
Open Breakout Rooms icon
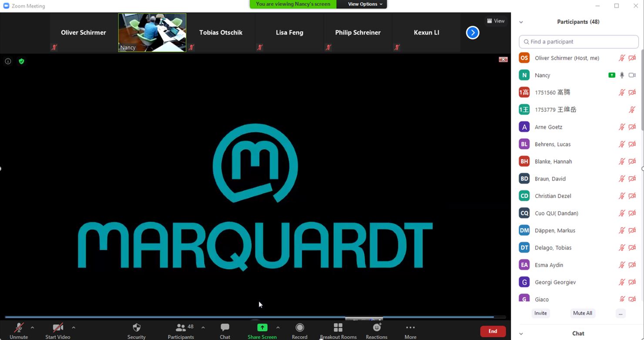[338, 327]
